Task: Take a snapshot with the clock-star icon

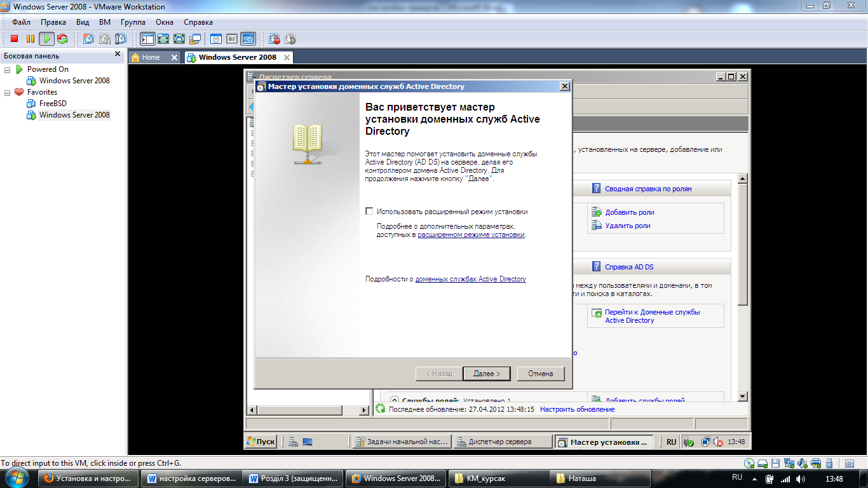Action: point(88,39)
